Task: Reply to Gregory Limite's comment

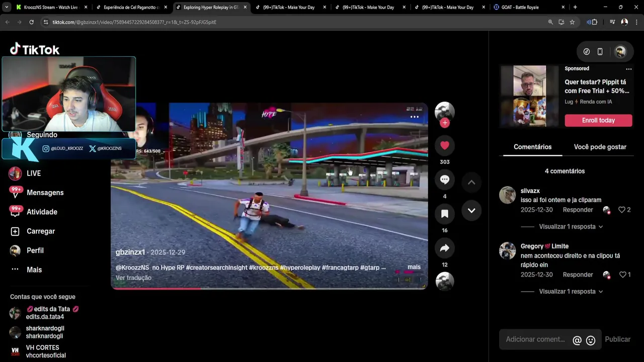Action: tap(578, 275)
